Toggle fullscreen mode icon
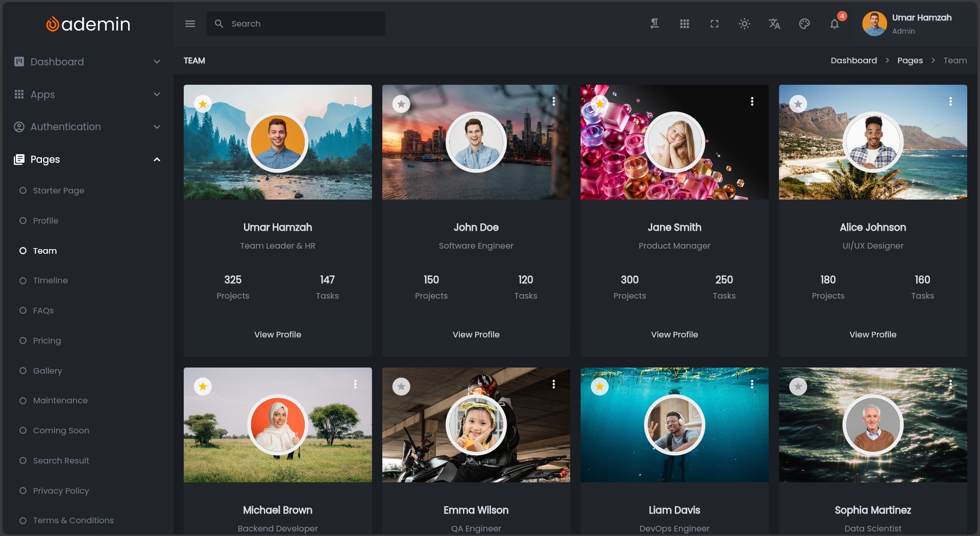The image size is (980, 536). point(715,24)
